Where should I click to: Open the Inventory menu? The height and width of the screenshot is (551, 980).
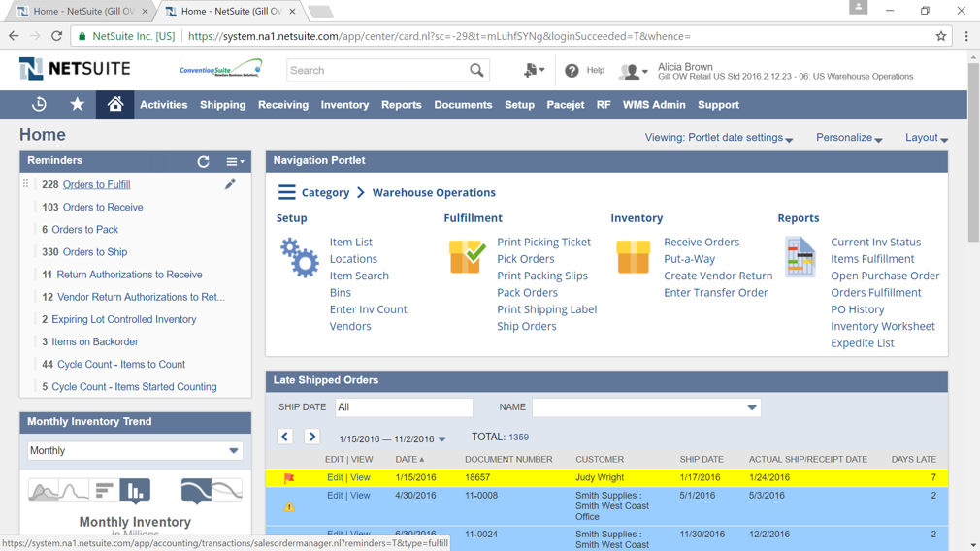pyautogui.click(x=345, y=105)
